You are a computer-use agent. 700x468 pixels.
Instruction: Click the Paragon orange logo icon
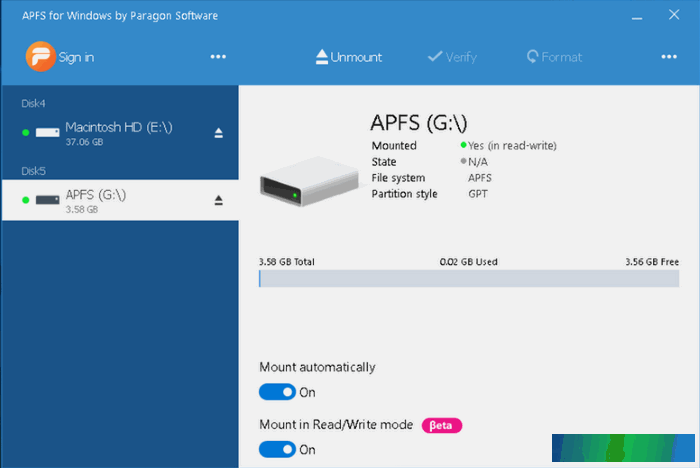click(x=40, y=57)
